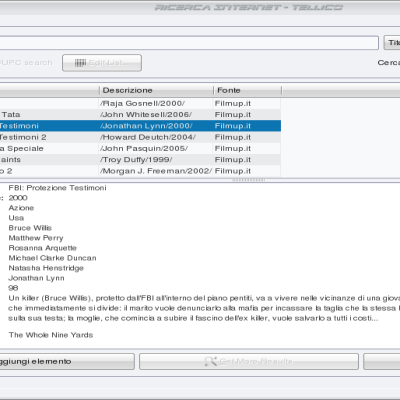
Task: Click the 'Natasha Henstridge' cast entry
Action: [46, 268]
